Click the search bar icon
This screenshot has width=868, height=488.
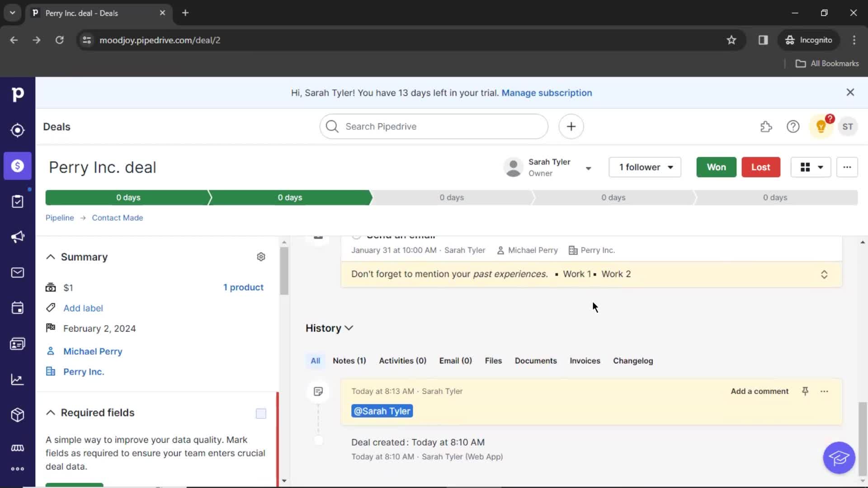tap(332, 127)
